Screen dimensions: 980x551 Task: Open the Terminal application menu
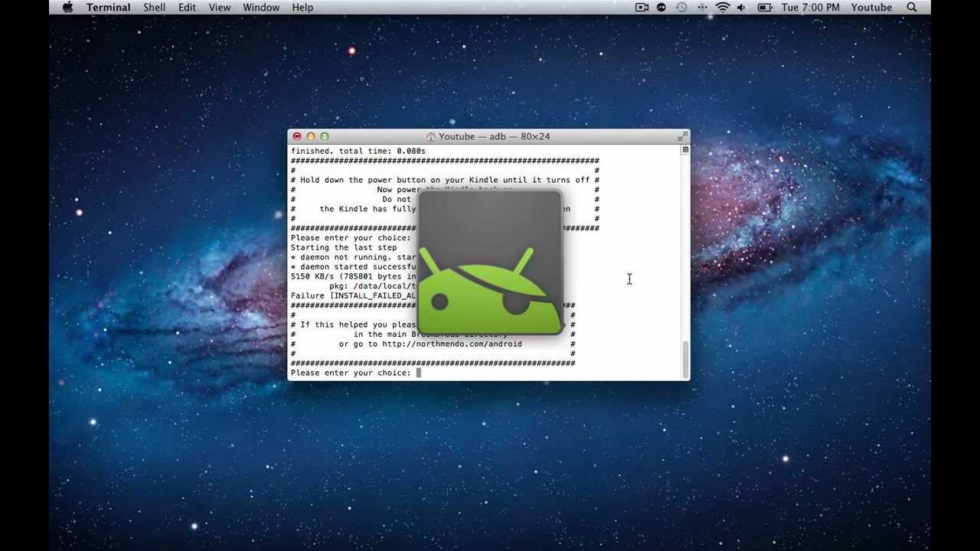(x=108, y=7)
